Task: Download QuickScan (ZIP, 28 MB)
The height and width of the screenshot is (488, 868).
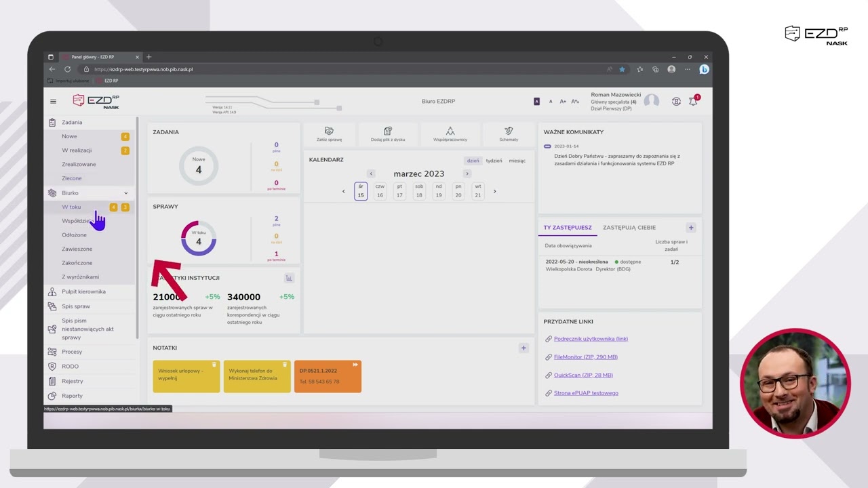Action: pos(583,375)
